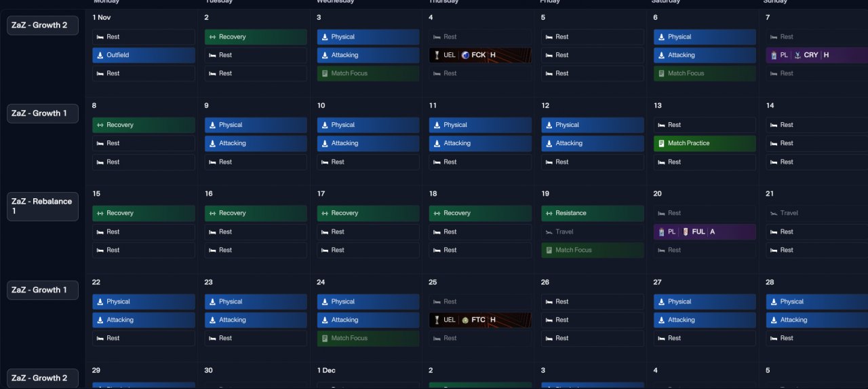Click the bed icon of first Rest on 26 Nov

(x=549, y=301)
